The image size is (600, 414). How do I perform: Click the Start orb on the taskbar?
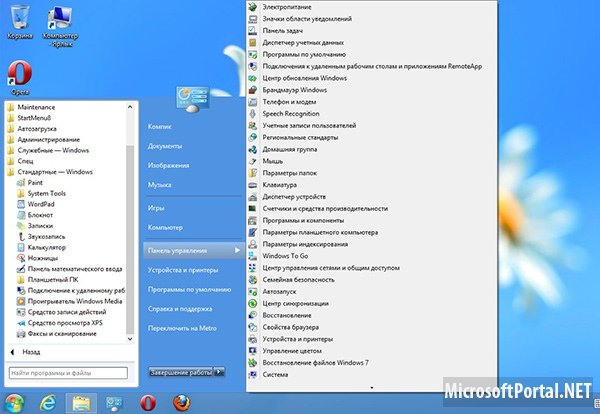click(x=15, y=403)
